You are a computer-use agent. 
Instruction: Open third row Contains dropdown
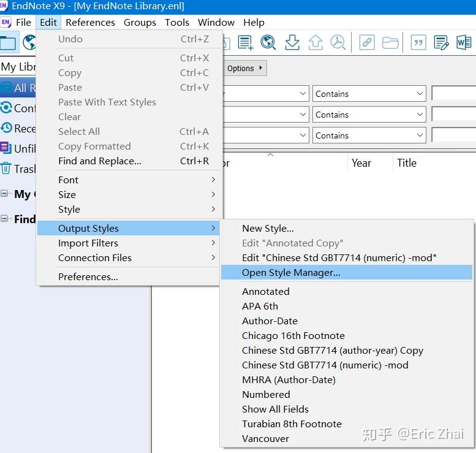(x=369, y=135)
